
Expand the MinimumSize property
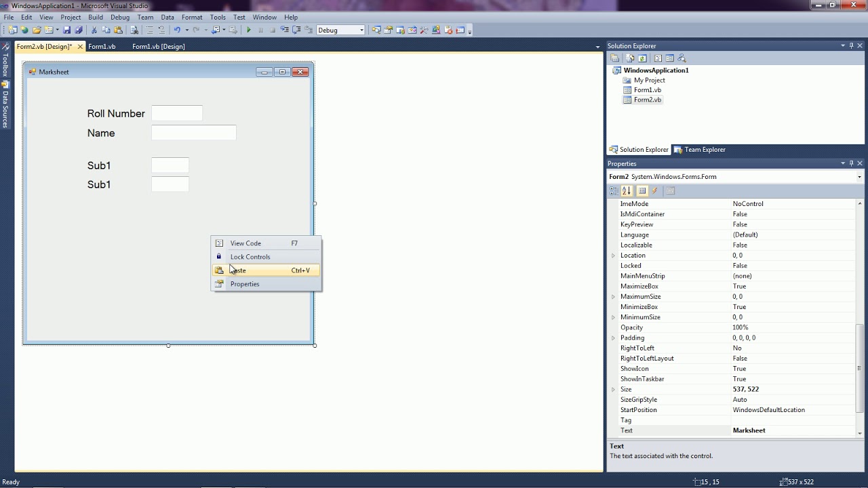tap(613, 317)
